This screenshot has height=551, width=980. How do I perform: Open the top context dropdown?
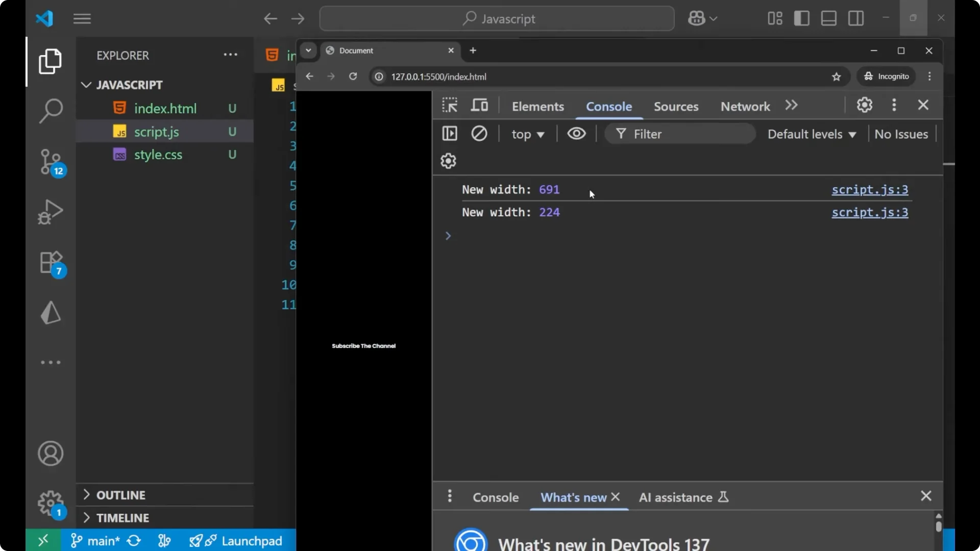(x=528, y=134)
